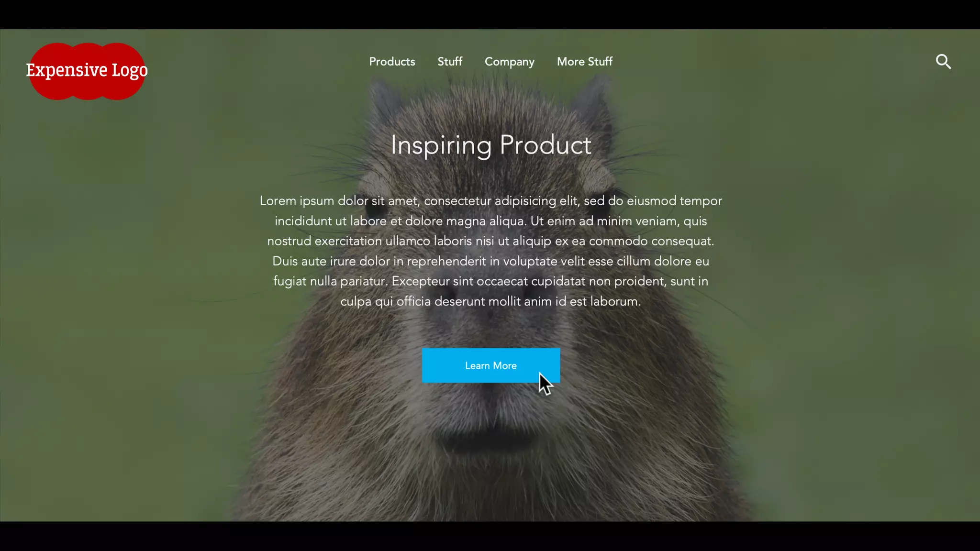The width and height of the screenshot is (980, 551).
Task: Select the Stuff navigation link
Action: [x=450, y=62]
